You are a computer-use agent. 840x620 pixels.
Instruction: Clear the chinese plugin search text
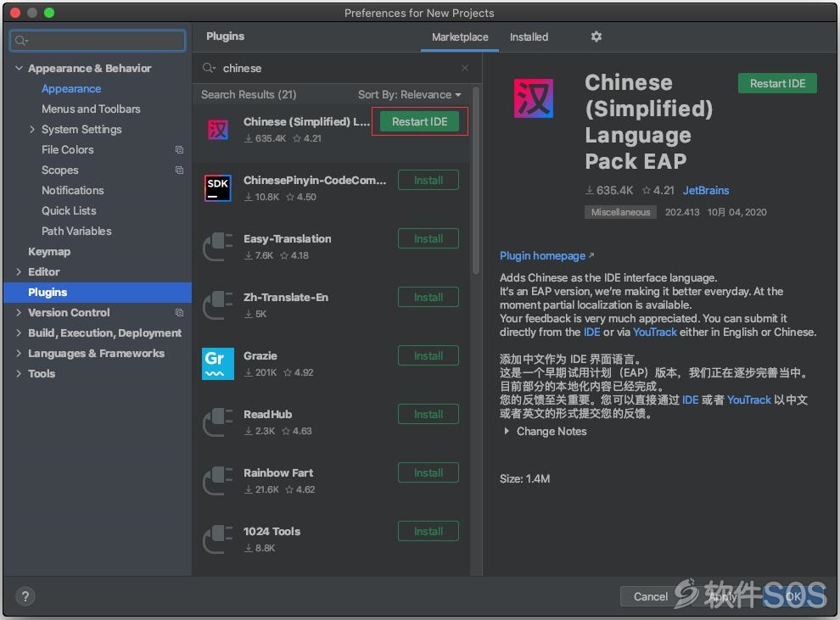pos(464,68)
